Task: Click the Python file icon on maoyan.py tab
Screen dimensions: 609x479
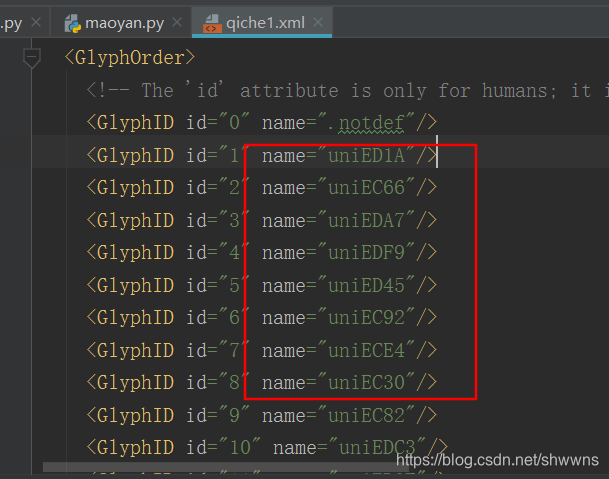Action: tap(73, 23)
